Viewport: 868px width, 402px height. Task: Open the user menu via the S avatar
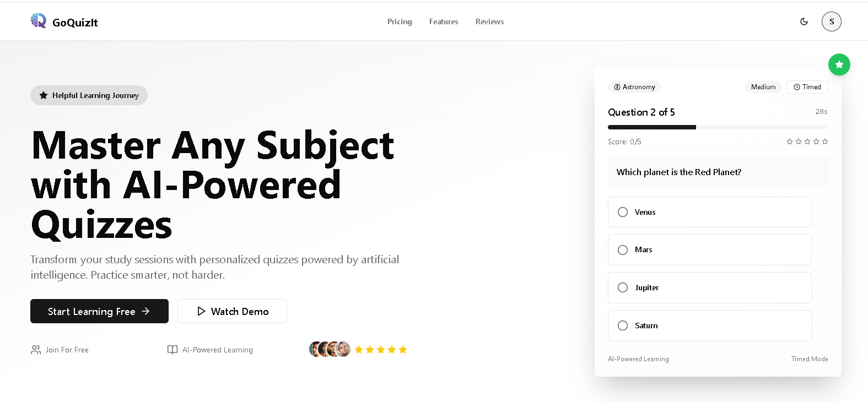[x=832, y=21]
